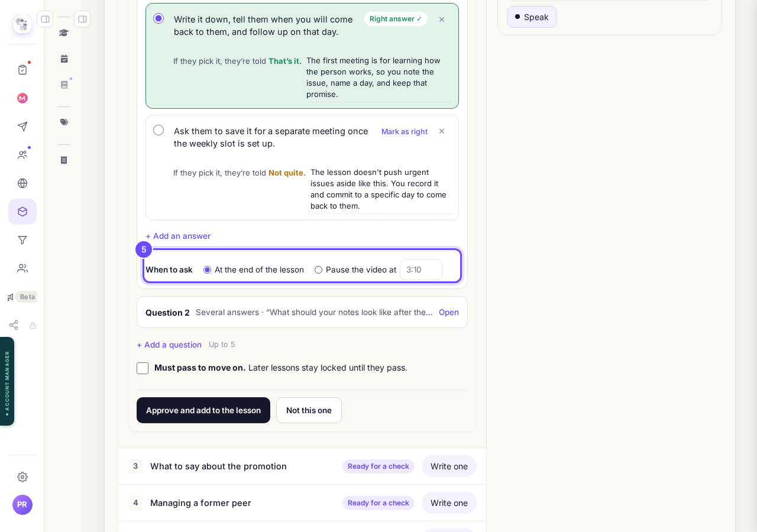Image resolution: width=757 pixels, height=532 pixels.
Task: Choose 'Pause the video at' option
Action: (318, 270)
